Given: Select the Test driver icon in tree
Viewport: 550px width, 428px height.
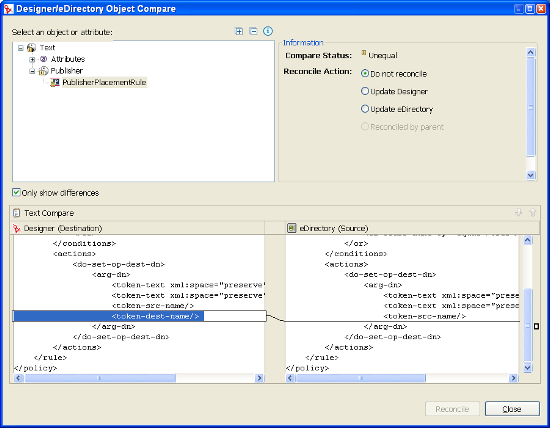Looking at the screenshot, I should [x=32, y=47].
